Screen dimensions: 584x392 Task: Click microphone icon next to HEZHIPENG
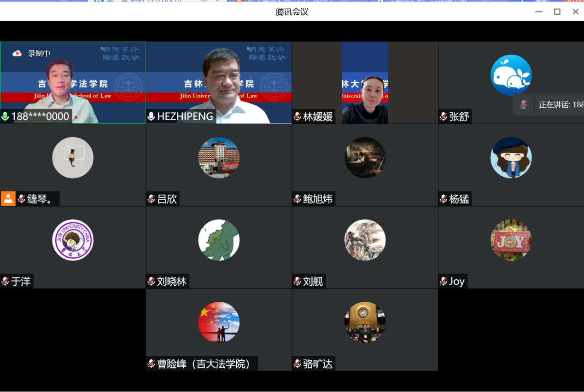point(151,116)
